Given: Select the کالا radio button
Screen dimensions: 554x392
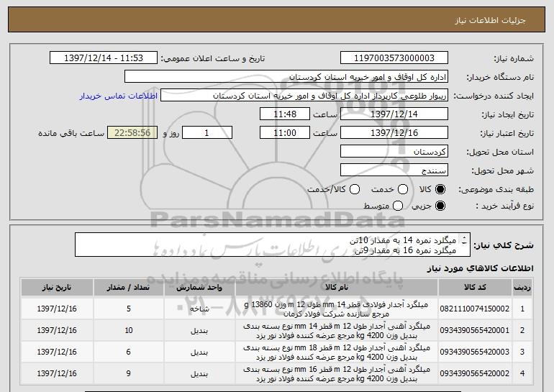Looking at the screenshot, I should (440, 189).
